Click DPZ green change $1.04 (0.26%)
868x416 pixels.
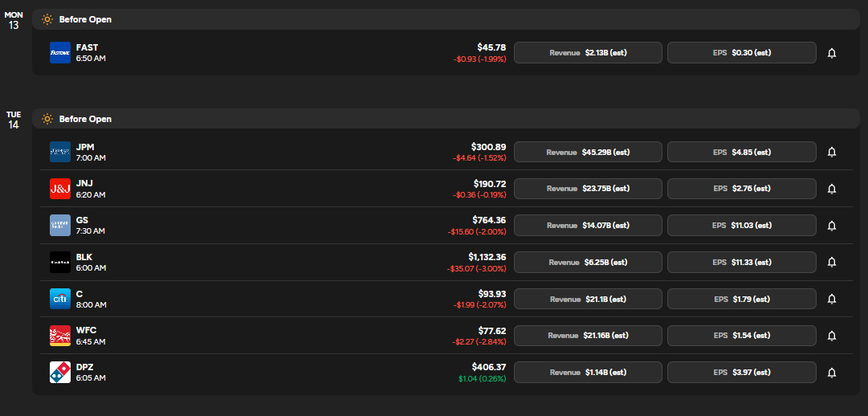[x=482, y=379]
